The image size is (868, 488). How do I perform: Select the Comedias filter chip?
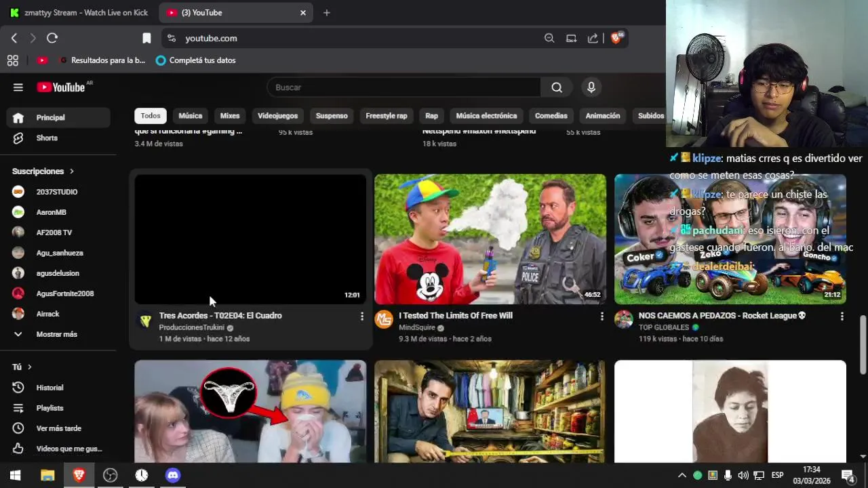pyautogui.click(x=551, y=116)
